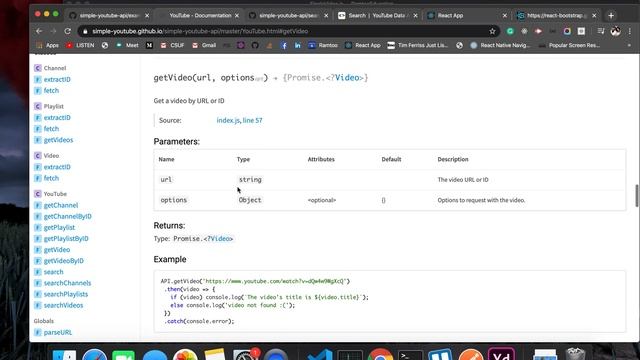
Task: Open the index.js source link
Action: [x=228, y=120]
